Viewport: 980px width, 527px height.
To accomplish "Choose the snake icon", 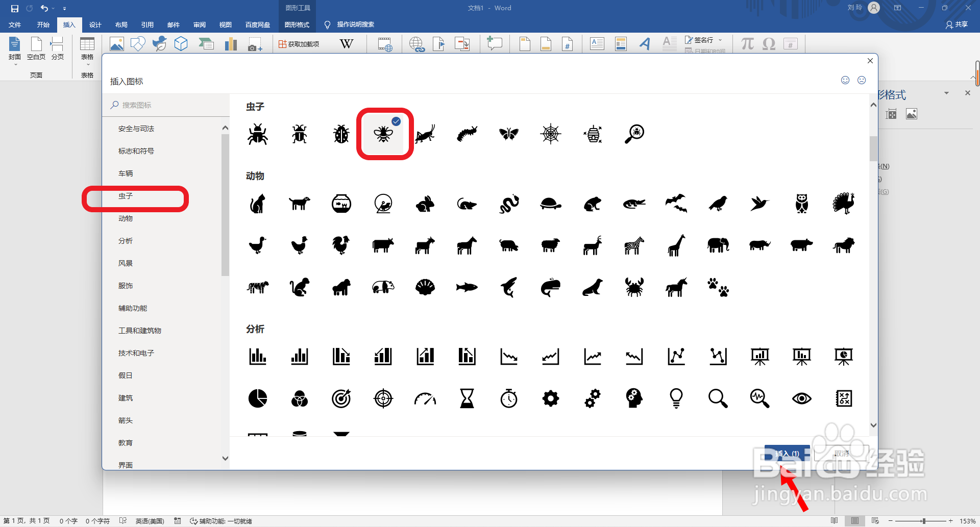I will 509,204.
